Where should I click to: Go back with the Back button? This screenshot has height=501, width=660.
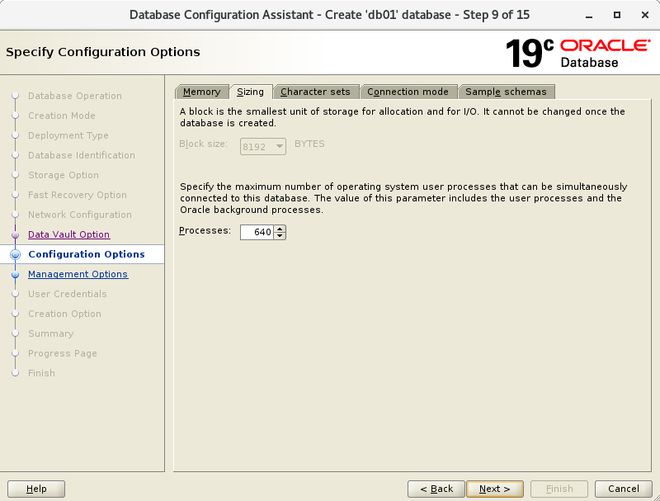click(436, 489)
